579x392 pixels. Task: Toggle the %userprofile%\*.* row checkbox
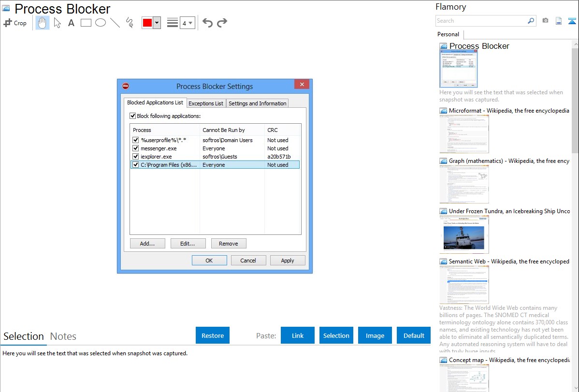pyautogui.click(x=135, y=140)
